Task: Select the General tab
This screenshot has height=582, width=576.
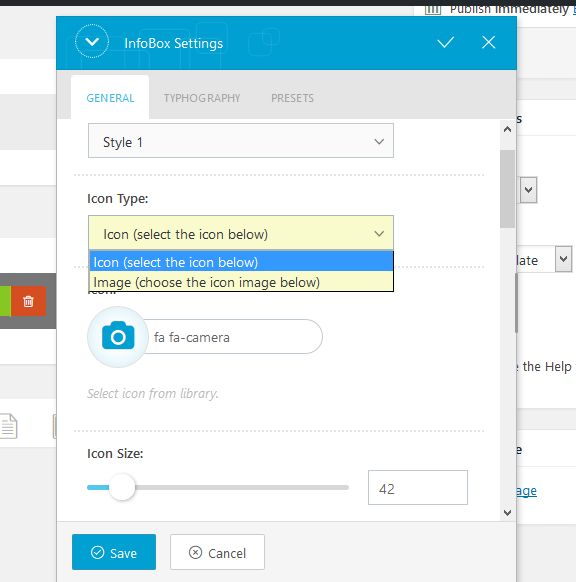Action: pos(110,98)
